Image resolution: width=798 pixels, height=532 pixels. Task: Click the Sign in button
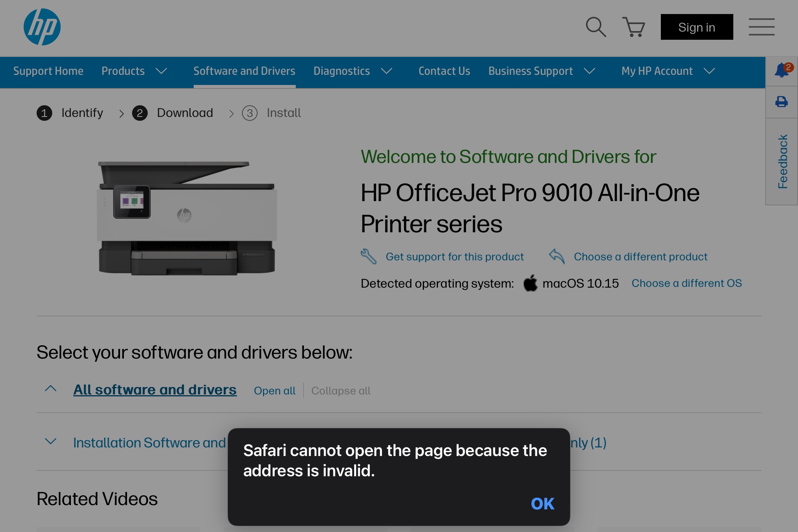[x=697, y=27]
